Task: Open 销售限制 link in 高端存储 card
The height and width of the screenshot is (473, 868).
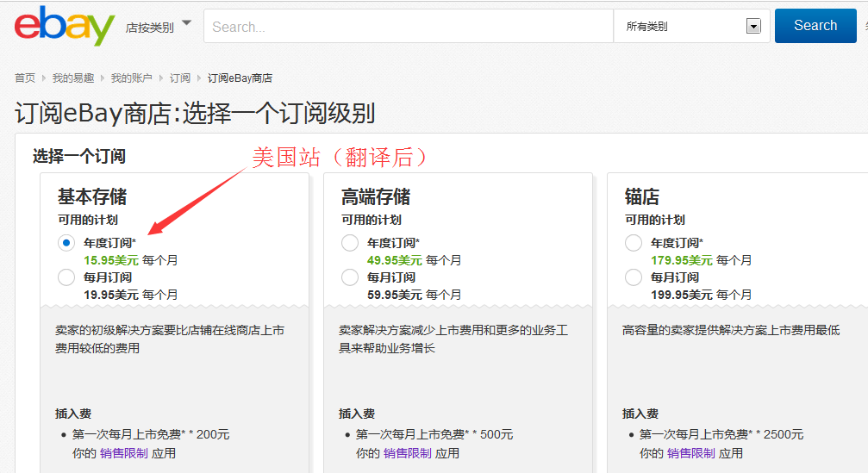Action: 408,453
